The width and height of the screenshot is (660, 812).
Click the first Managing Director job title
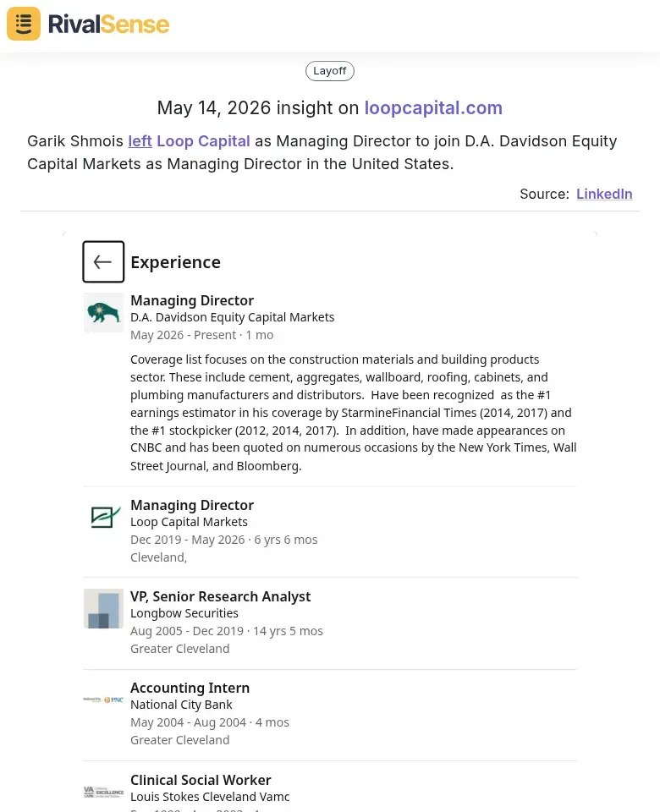tap(192, 300)
